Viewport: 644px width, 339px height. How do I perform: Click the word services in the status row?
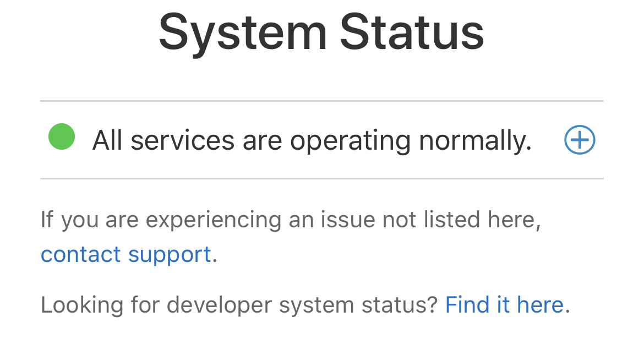pyautogui.click(x=183, y=141)
